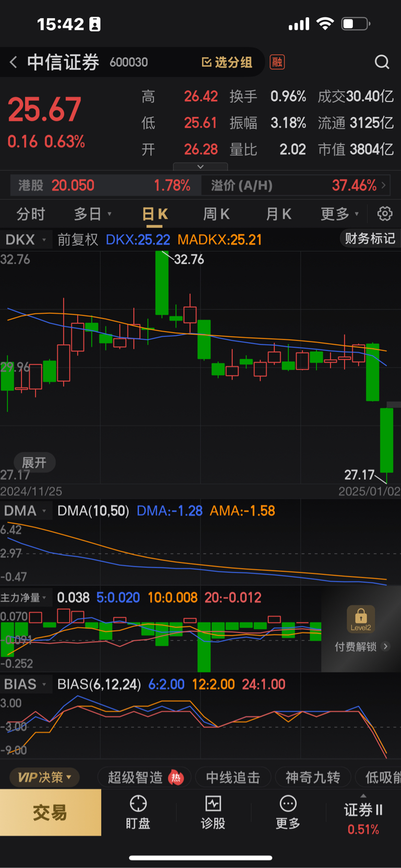Expand the 更多 period dropdown
This screenshot has height=868, width=401.
(x=357, y=214)
